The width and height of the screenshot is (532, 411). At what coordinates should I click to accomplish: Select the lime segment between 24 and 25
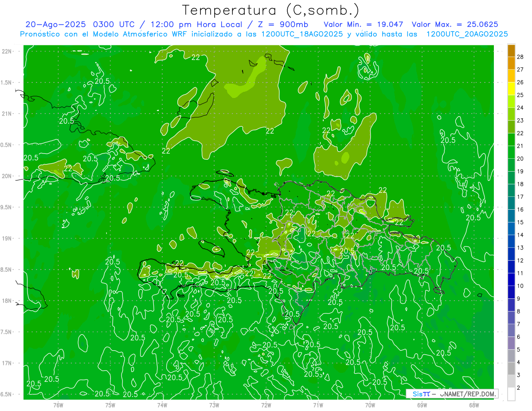click(511, 102)
